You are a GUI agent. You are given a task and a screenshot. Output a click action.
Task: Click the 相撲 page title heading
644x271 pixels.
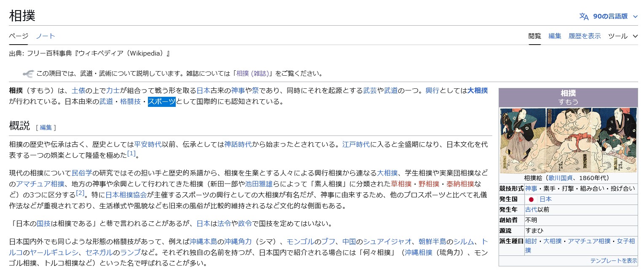click(x=22, y=16)
